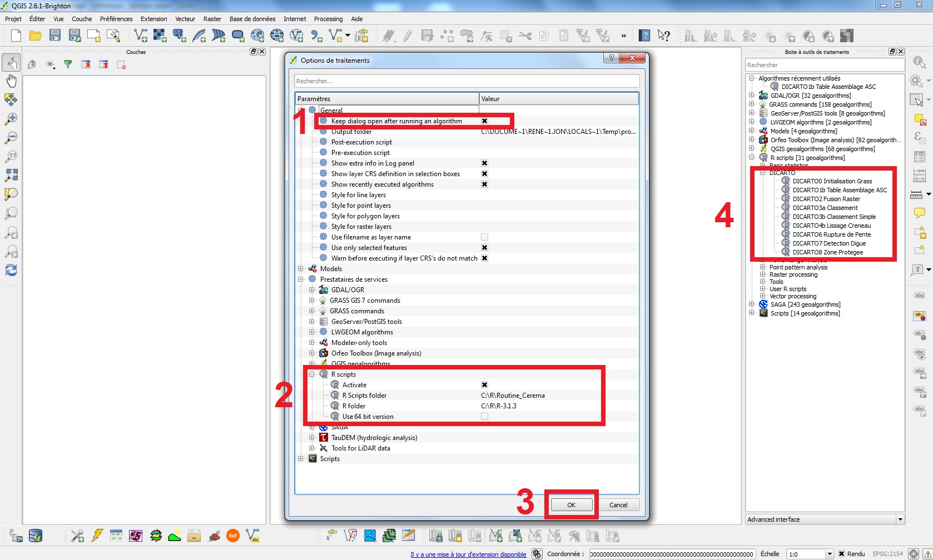Click the Save As floppy icon
The image size is (933, 560).
[x=75, y=36]
